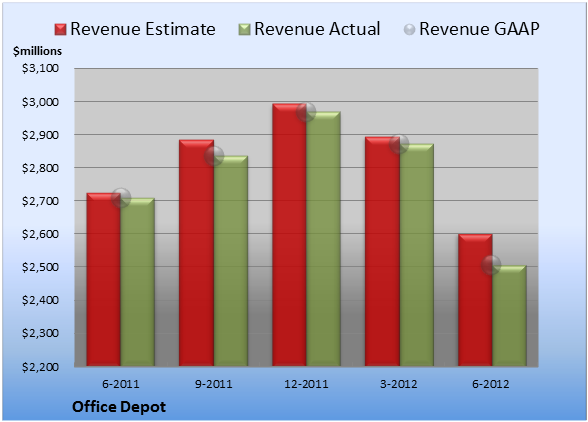Select the red estimate bar for 6-2012
Image resolution: width=588 pixels, height=422 pixels.
coord(475,300)
